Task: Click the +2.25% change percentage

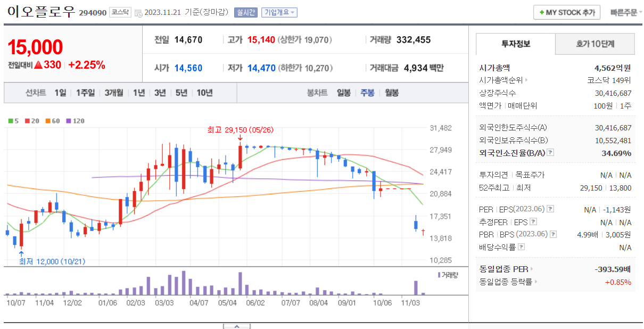Action: click(87, 65)
